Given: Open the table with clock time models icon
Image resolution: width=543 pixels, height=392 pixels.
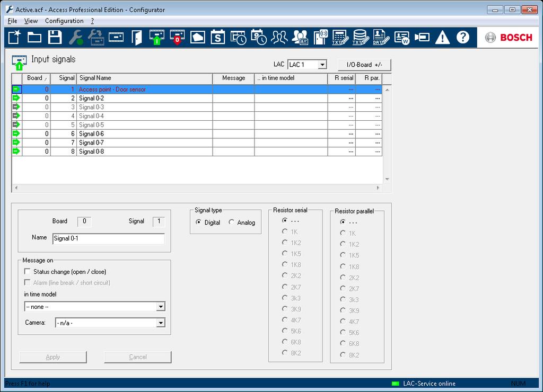Looking at the screenshot, I should coord(238,37).
